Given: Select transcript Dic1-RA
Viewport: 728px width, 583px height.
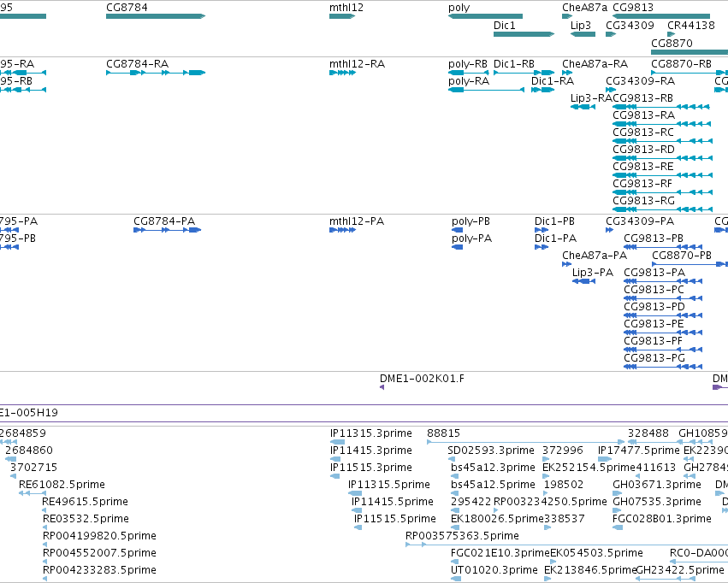Looking at the screenshot, I should pos(542,90).
